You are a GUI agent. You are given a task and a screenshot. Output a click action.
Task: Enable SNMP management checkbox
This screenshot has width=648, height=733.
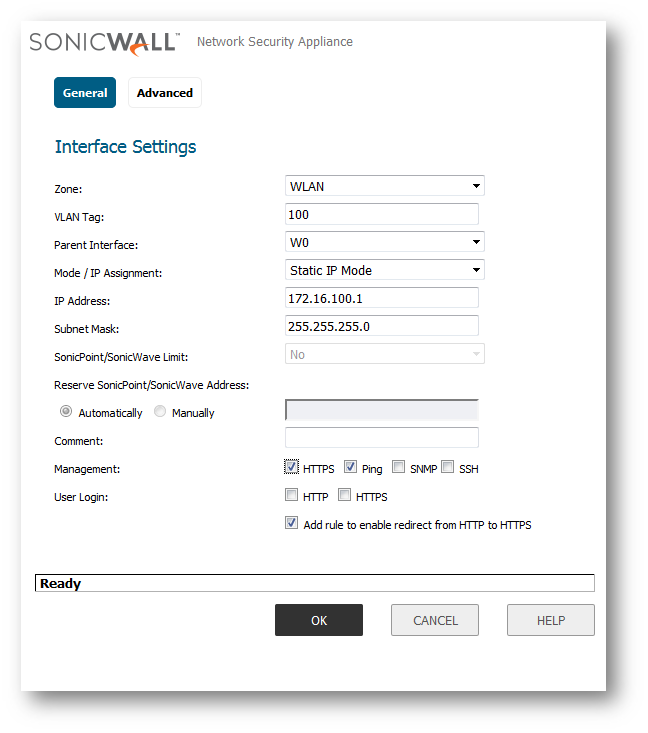399,467
